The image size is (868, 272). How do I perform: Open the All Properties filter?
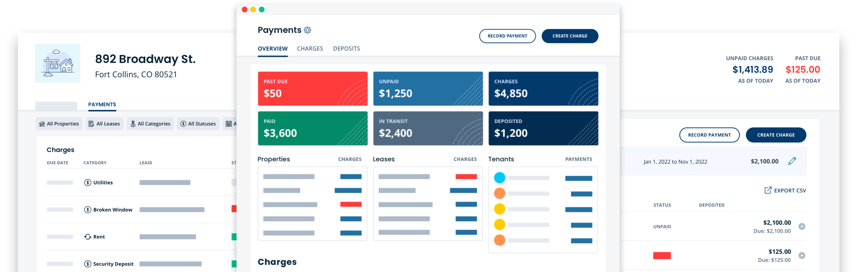coord(59,124)
